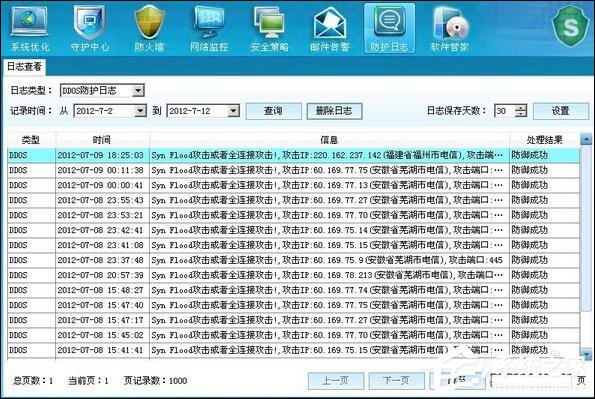Select the log row at 2012-07-08 15:47:40
Image resolution: width=595 pixels, height=399 pixels.
point(294,305)
